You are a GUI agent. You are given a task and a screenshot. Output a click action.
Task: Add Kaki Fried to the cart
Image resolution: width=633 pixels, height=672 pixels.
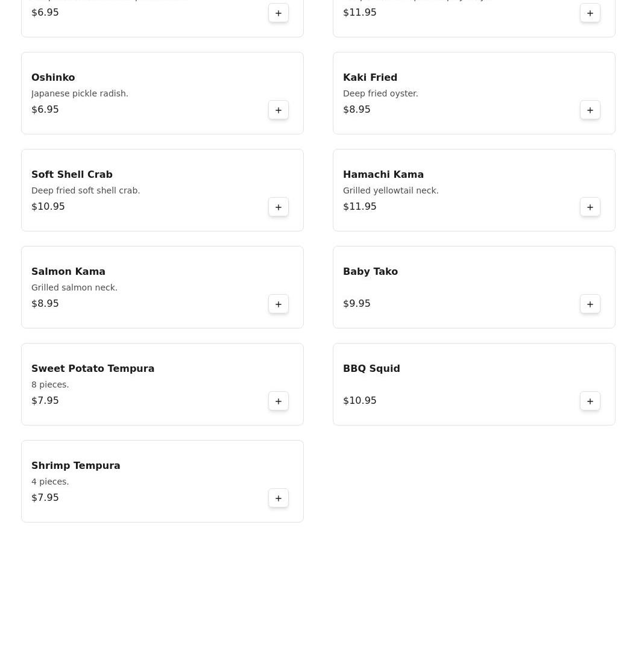pyautogui.click(x=590, y=110)
